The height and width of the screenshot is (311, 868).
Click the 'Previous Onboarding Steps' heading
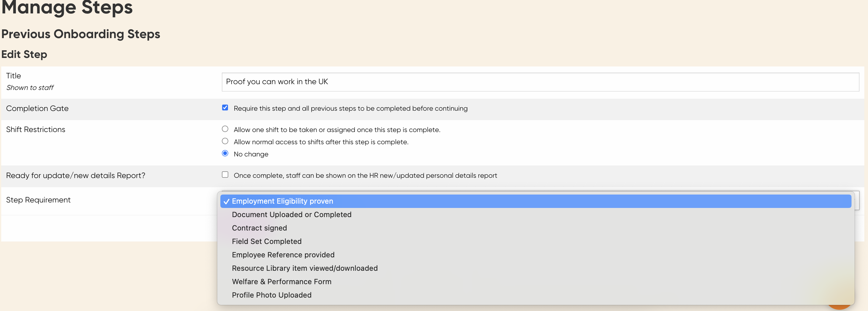pyautogui.click(x=81, y=34)
